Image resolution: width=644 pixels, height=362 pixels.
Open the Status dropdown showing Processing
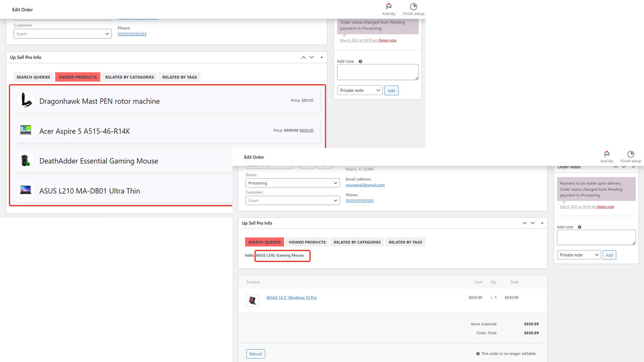point(293,183)
